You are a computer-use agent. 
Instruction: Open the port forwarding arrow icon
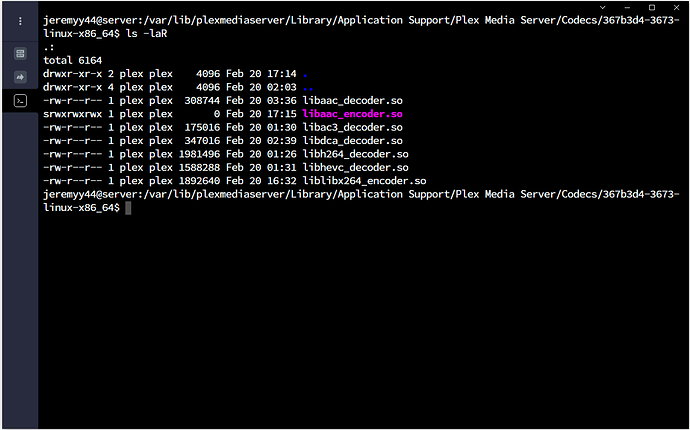point(20,77)
